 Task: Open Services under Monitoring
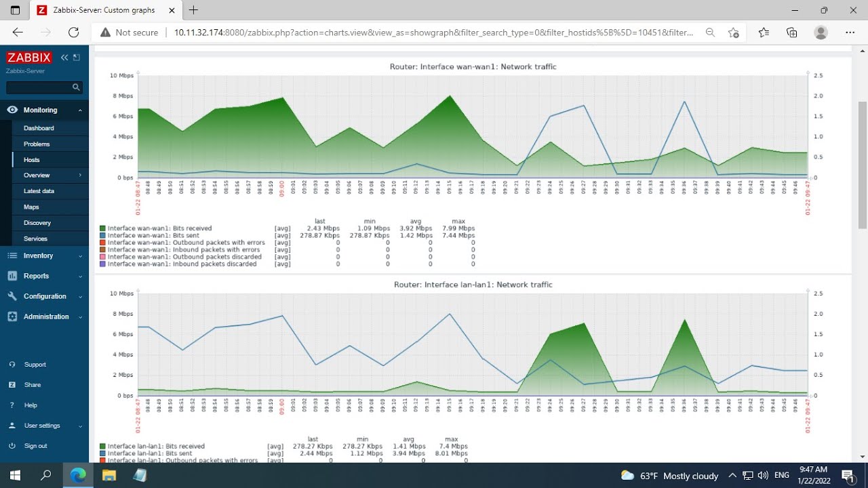[x=35, y=239]
